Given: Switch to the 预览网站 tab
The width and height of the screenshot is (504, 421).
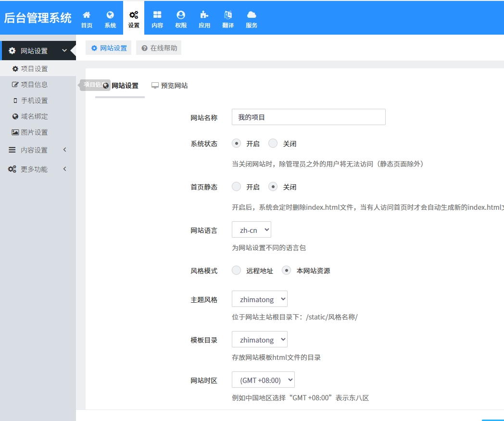Looking at the screenshot, I should pos(170,86).
